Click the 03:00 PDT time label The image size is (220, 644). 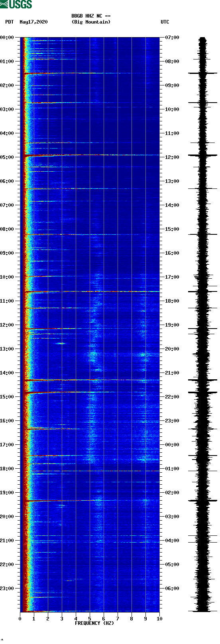(7, 109)
